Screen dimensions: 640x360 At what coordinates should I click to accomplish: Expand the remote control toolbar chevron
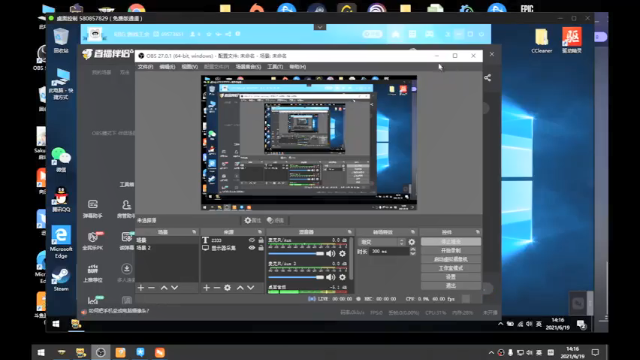click(x=320, y=27)
